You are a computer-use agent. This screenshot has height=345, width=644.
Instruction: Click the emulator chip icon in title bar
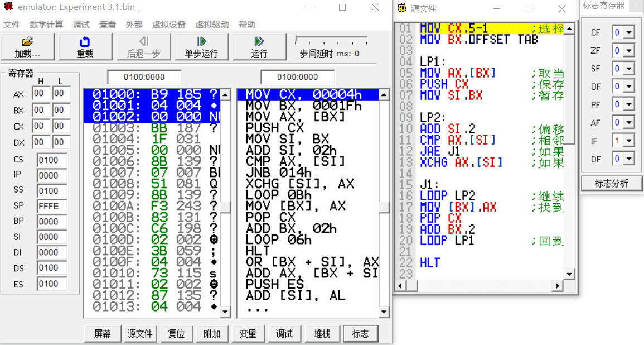[9, 7]
